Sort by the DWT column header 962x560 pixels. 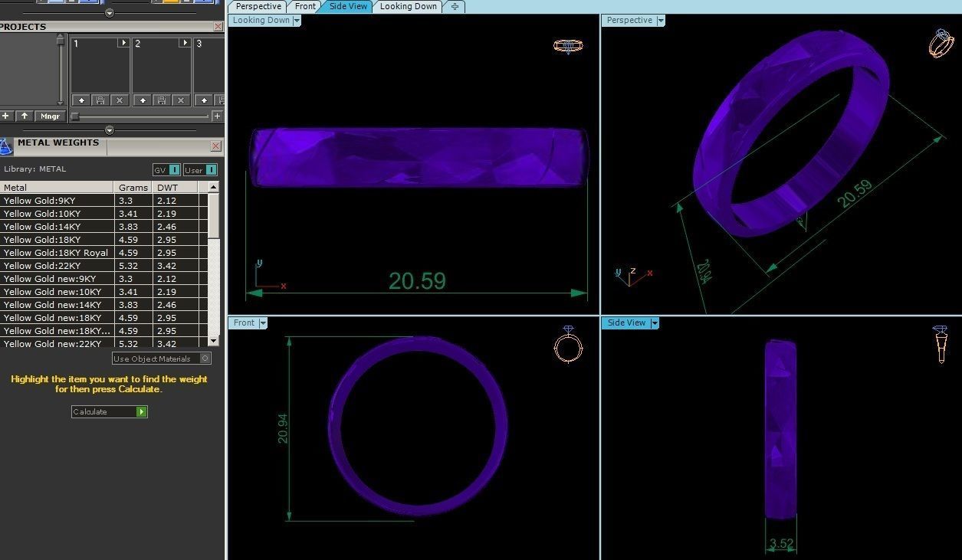176,188
